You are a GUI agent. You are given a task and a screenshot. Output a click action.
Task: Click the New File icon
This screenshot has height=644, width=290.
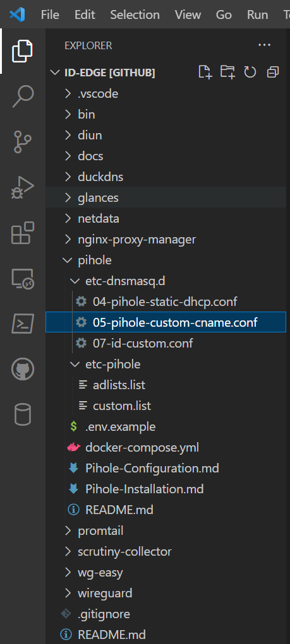pos(205,73)
